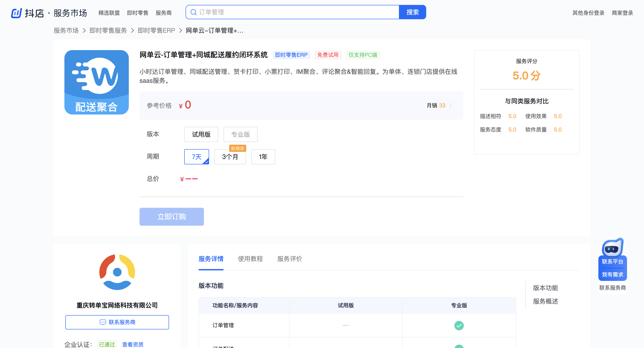Image resolution: width=644 pixels, height=348 pixels.
Task: Click the 联系平台 floating button
Action: pyautogui.click(x=612, y=262)
